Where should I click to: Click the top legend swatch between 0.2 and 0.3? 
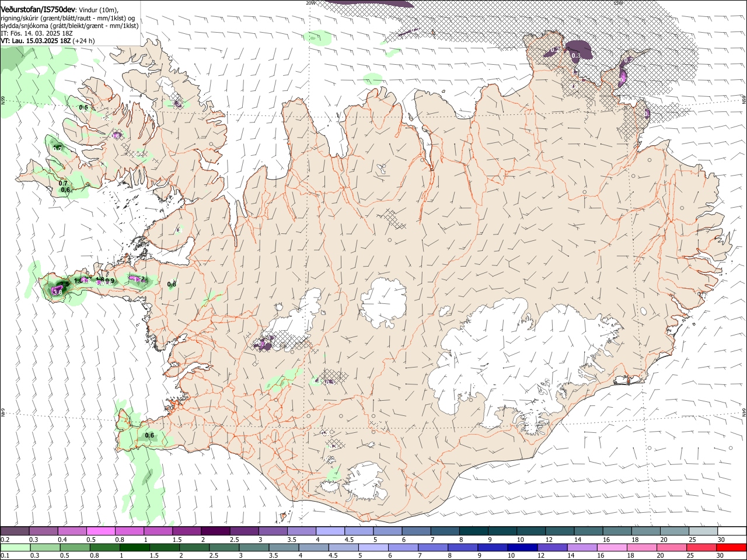15,531
